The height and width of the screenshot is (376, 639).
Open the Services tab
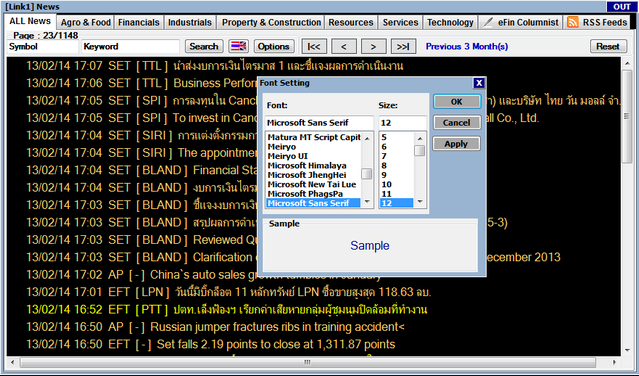[x=400, y=22]
